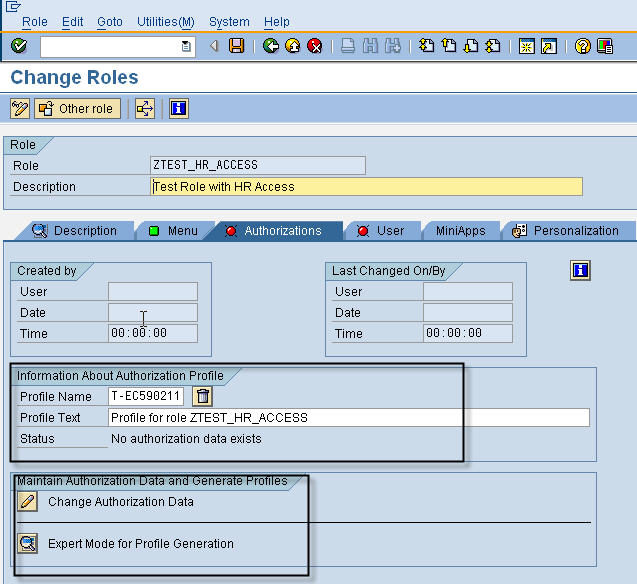Select the Authorizations tab
Screen dimensions: 637x584
pos(275,231)
